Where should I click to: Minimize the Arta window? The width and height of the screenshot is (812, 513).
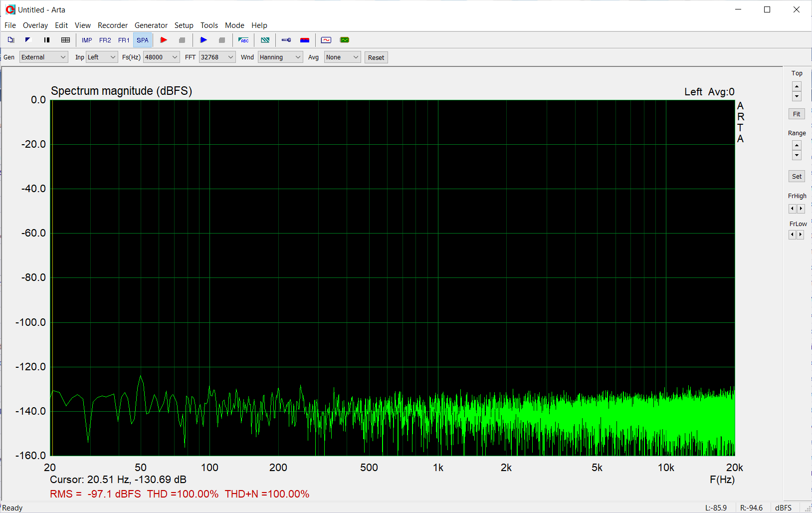point(738,9)
